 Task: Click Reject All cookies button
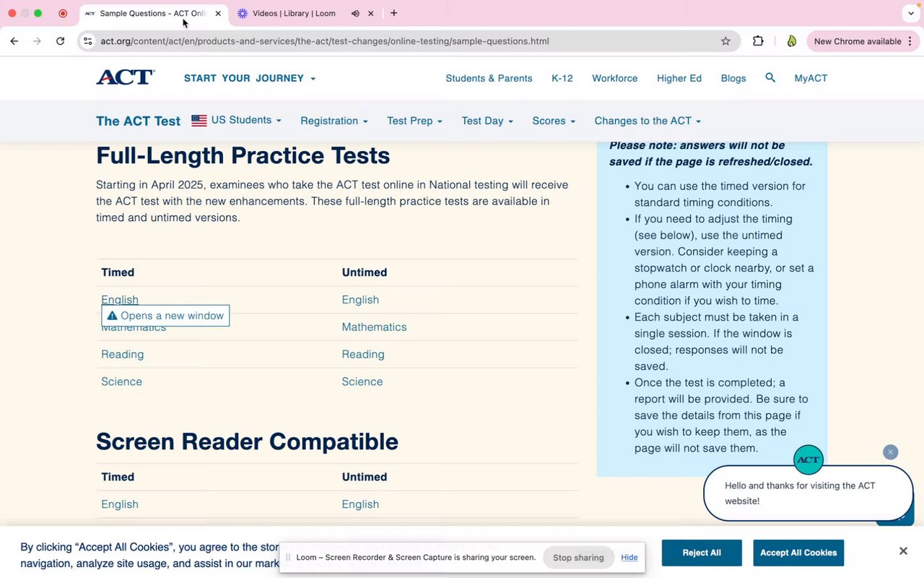[x=702, y=553]
